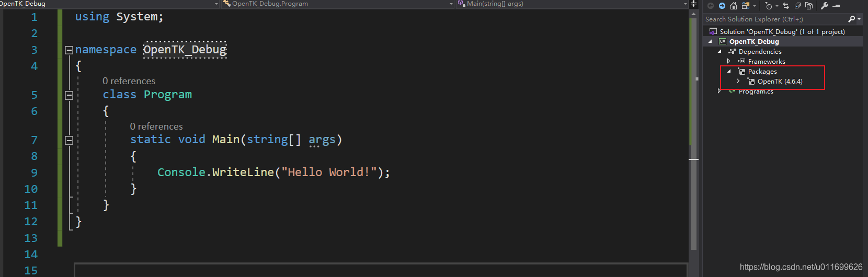868x277 pixels.
Task: Click the Dependencies node icon
Action: click(732, 51)
